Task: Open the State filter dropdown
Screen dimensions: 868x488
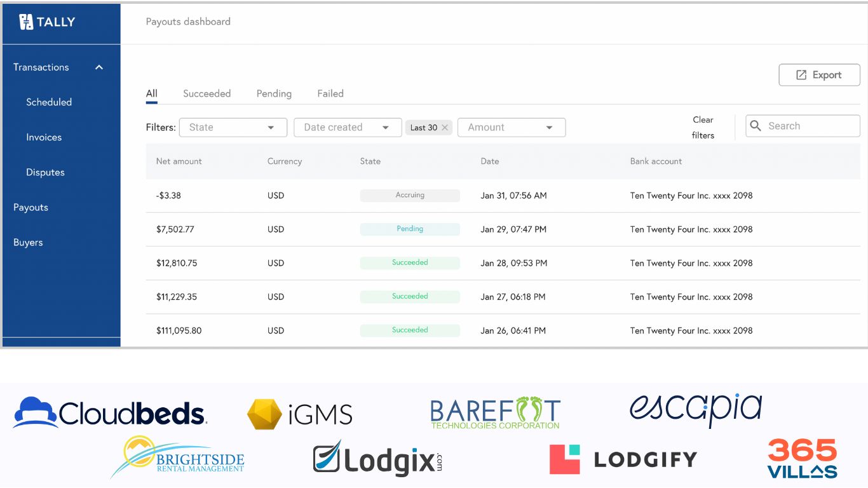Action: [233, 128]
